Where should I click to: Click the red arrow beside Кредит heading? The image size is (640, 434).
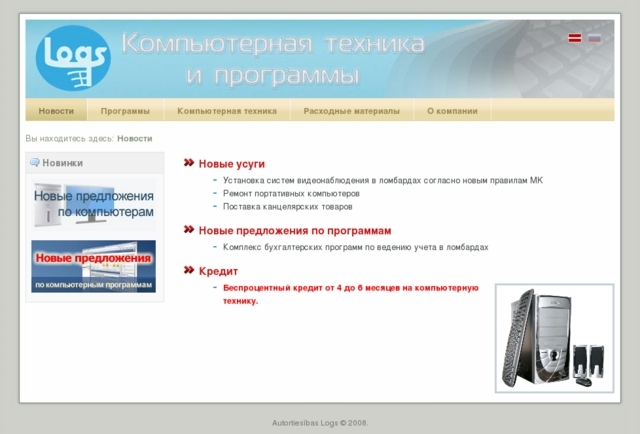[x=189, y=270]
